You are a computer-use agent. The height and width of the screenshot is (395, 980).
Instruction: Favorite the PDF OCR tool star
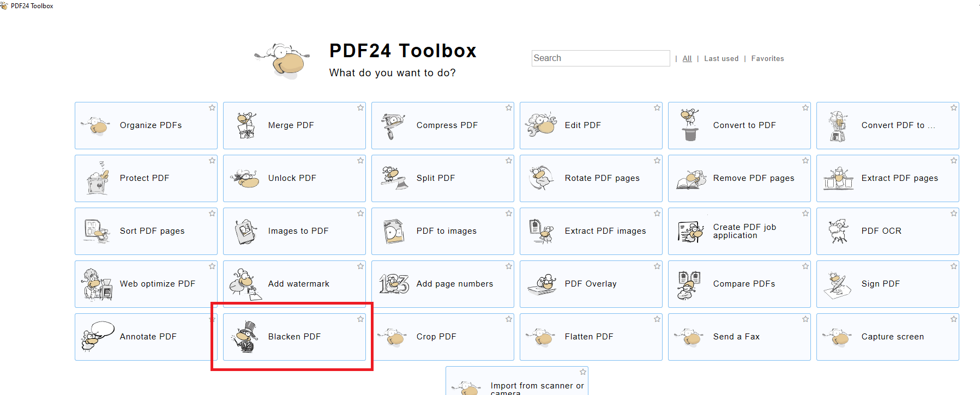click(954, 214)
